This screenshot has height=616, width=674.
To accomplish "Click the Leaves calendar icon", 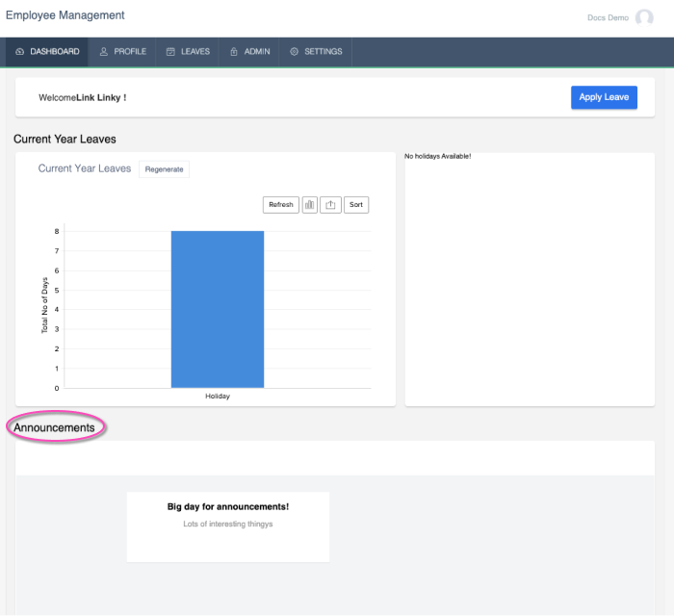I will [170, 52].
